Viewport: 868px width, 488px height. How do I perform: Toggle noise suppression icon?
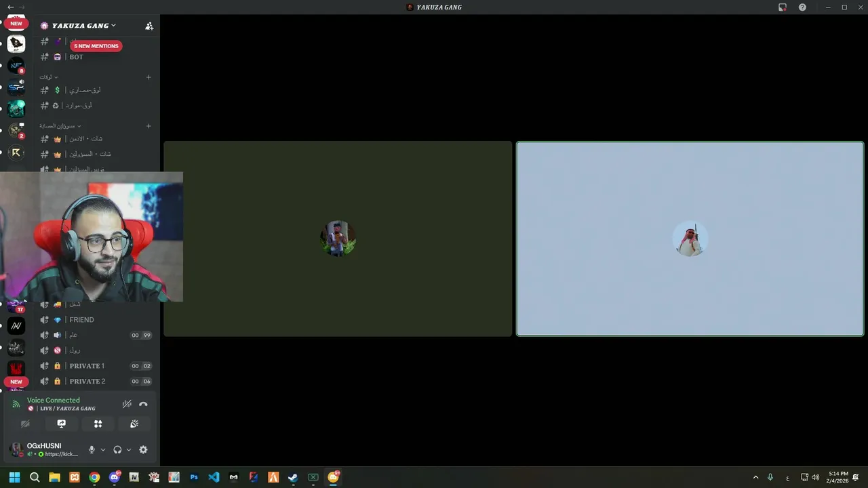(127, 404)
